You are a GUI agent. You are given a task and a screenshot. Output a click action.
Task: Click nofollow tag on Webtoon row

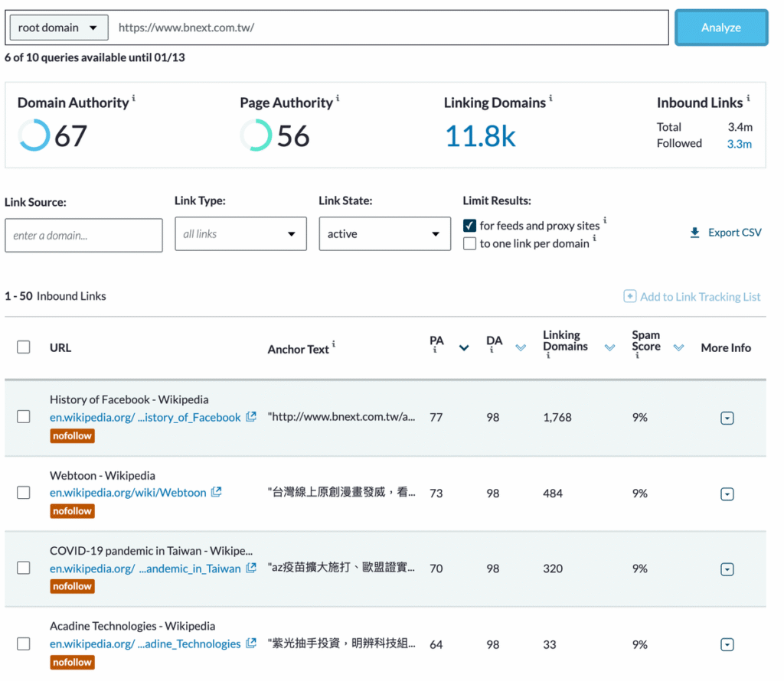73,511
